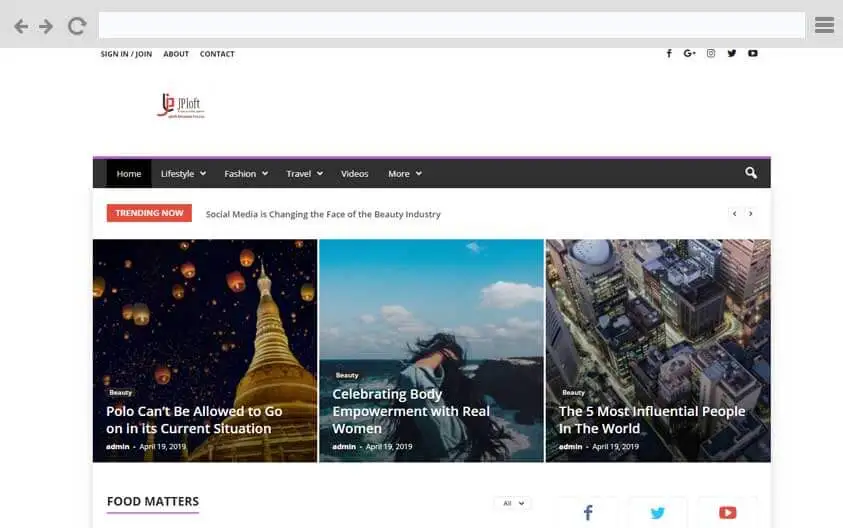
Task: Show next trending headline arrow
Action: pyautogui.click(x=751, y=214)
